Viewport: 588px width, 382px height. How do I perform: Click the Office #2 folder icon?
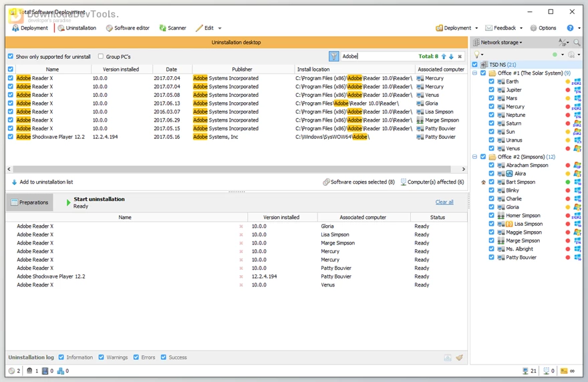tap(492, 157)
